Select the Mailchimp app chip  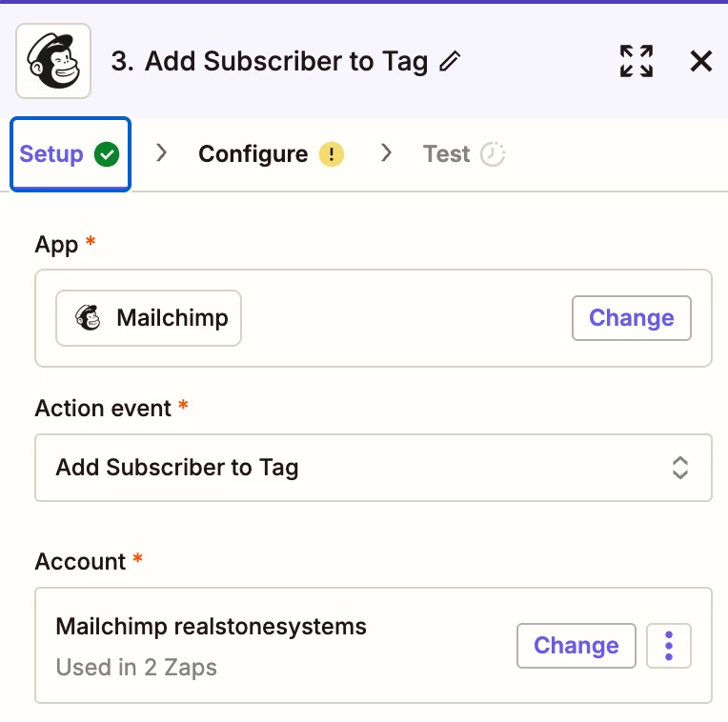tap(149, 318)
